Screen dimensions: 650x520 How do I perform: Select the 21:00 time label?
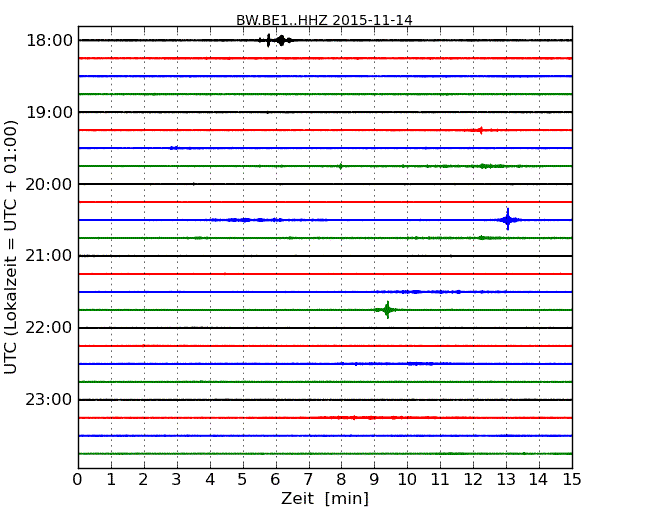pos(49,256)
